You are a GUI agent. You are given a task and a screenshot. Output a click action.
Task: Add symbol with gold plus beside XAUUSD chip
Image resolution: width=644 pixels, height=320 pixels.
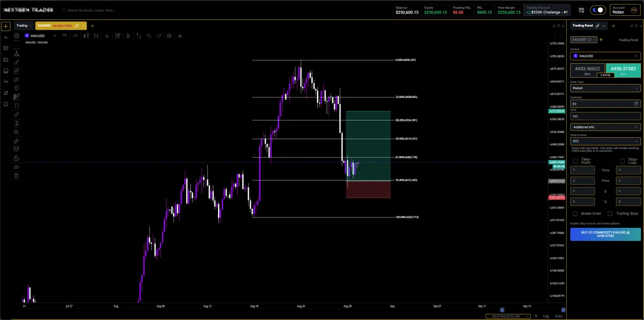[601, 40]
